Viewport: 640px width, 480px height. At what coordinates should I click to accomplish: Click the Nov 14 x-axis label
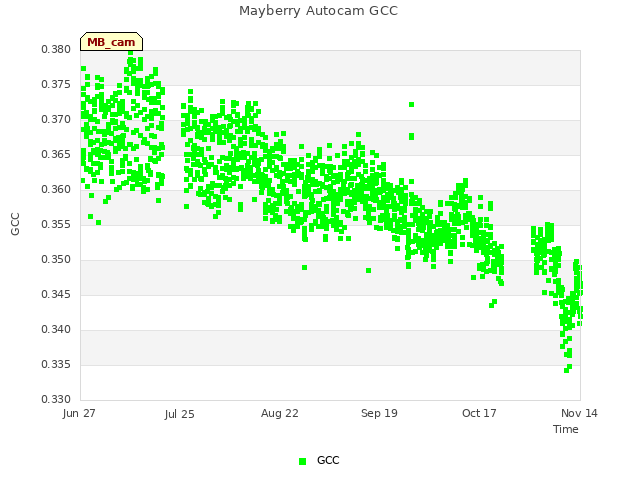click(579, 413)
